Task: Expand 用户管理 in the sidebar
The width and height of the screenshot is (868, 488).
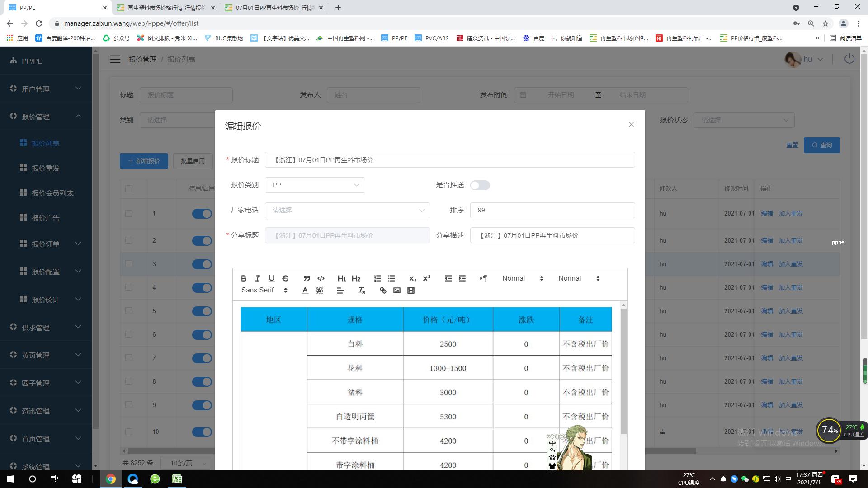Action: pos(45,89)
